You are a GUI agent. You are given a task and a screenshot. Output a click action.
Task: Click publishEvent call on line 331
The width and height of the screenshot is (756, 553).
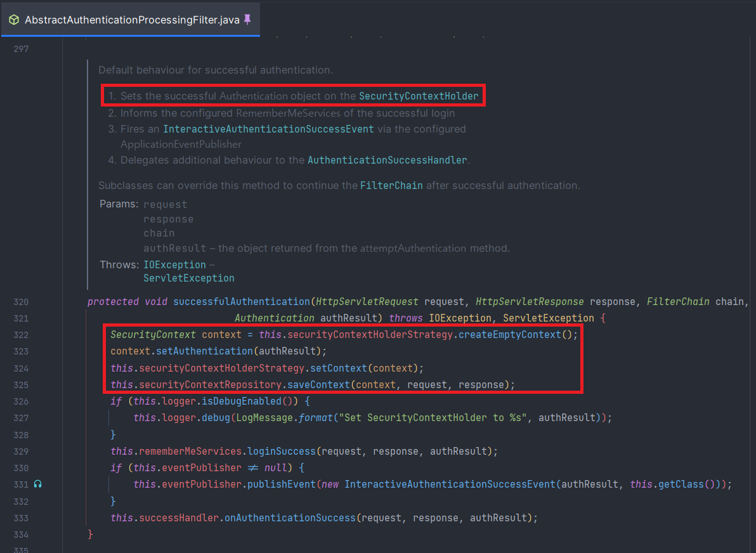point(282,484)
